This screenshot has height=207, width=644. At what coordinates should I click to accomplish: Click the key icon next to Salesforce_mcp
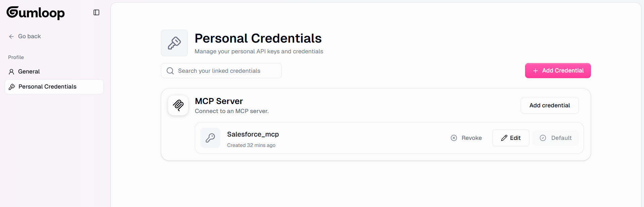click(x=210, y=138)
